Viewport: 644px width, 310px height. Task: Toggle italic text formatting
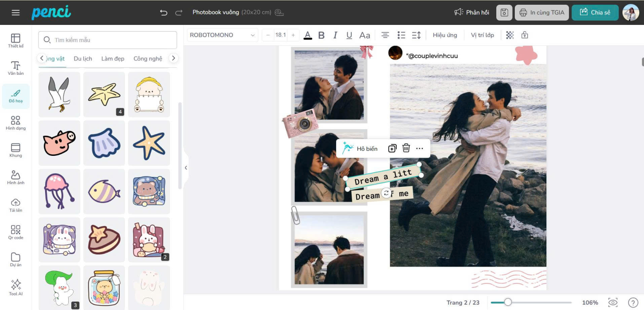point(335,35)
